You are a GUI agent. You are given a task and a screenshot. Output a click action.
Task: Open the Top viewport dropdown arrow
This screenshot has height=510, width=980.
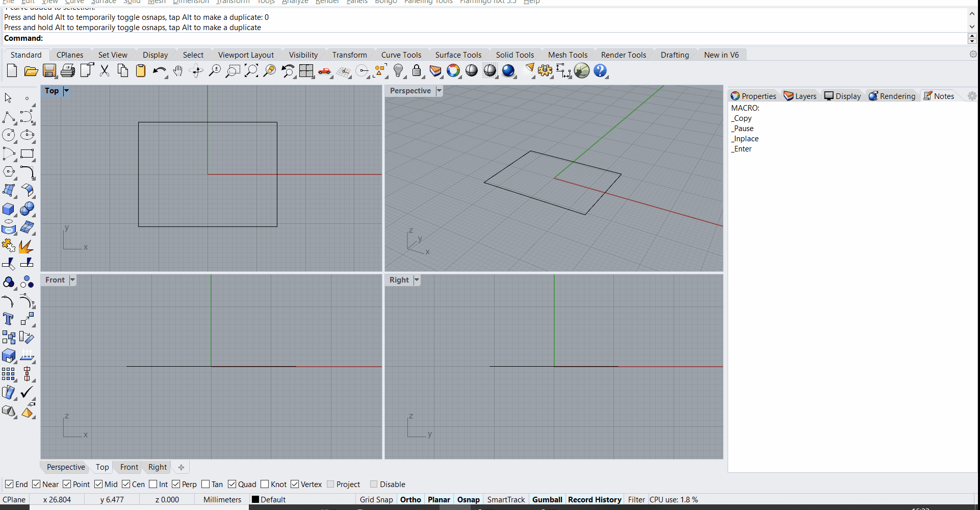[x=66, y=91]
